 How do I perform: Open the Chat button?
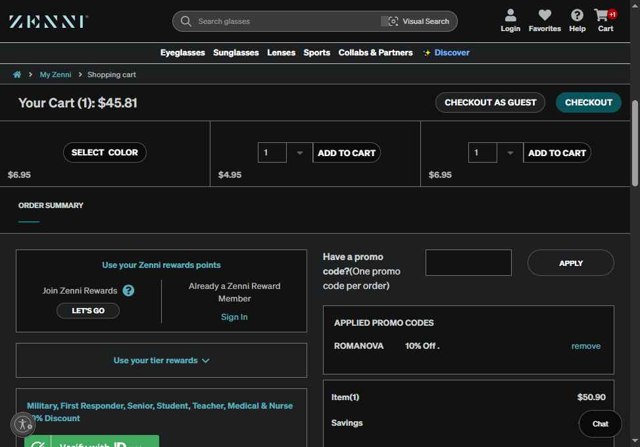[600, 424]
